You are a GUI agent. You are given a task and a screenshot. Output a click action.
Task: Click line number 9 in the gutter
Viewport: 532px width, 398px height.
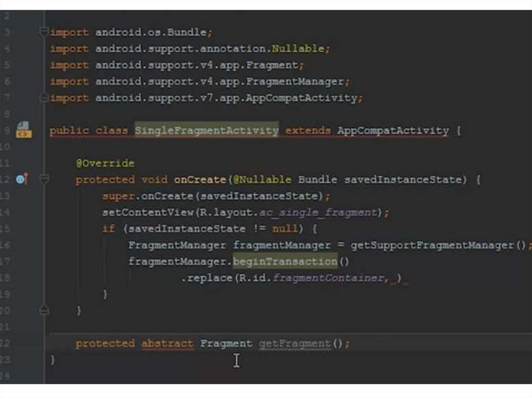(x=7, y=131)
